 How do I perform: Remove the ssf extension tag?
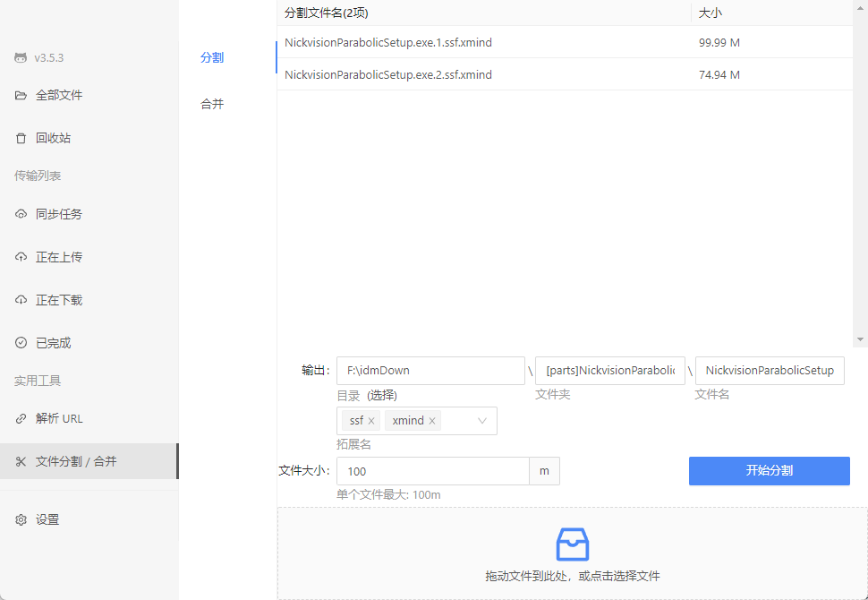point(371,421)
